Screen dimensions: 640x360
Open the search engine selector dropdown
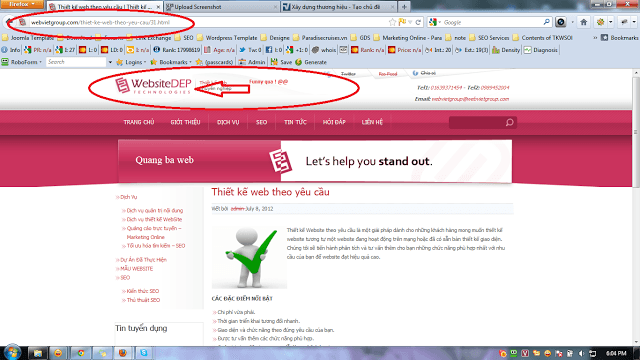(x=436, y=22)
